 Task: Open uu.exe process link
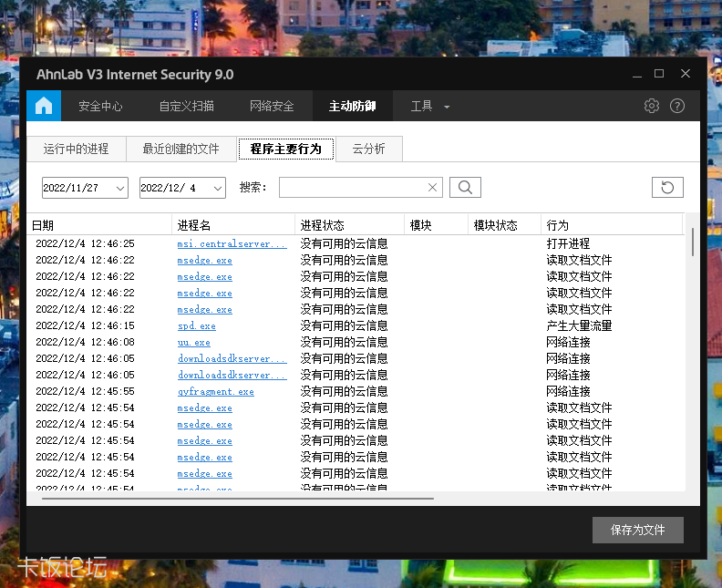click(x=194, y=342)
